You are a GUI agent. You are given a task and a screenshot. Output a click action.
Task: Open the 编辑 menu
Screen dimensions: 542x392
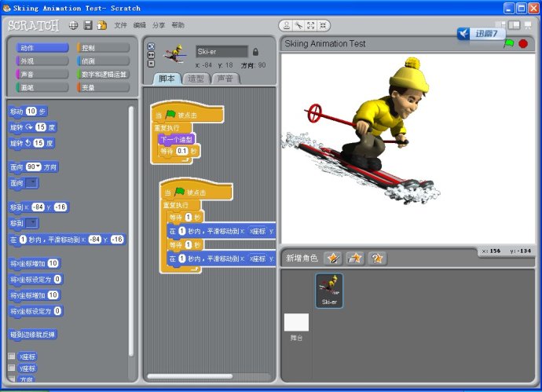tap(140, 25)
